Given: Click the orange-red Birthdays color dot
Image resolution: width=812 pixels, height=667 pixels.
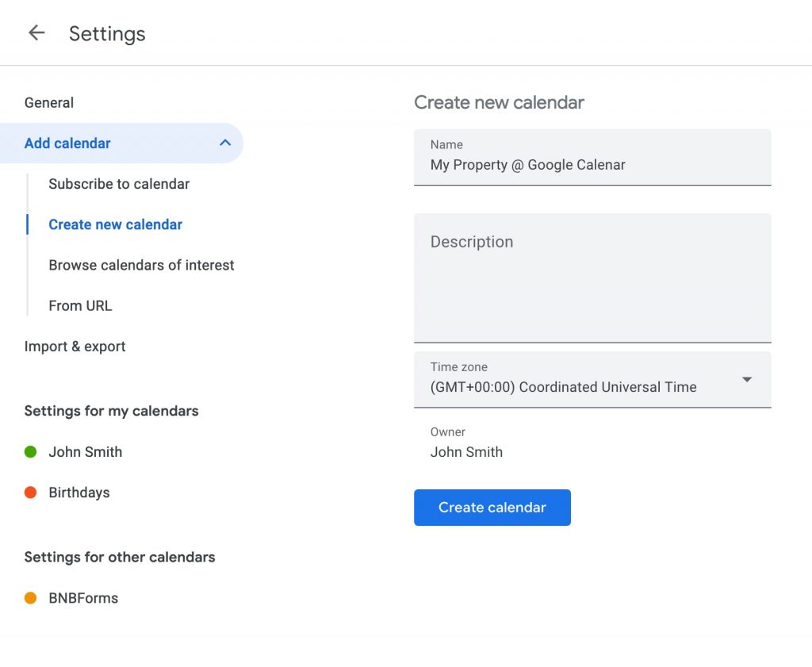Looking at the screenshot, I should point(31,493).
